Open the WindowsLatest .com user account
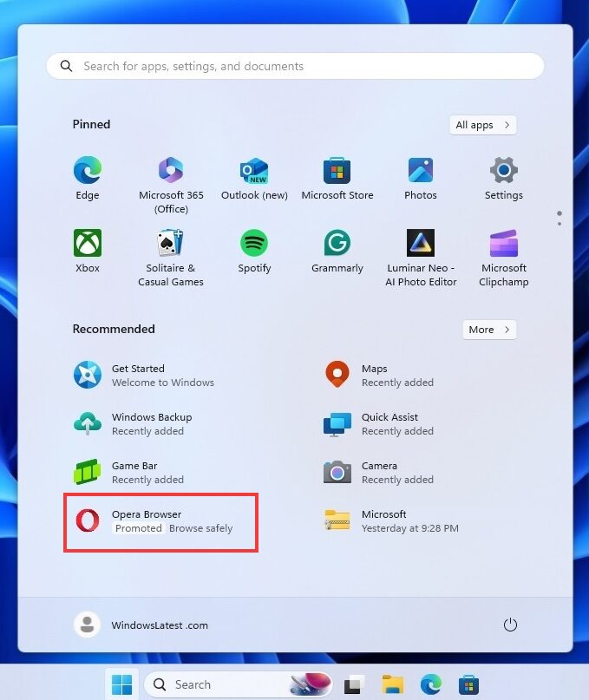 141,625
